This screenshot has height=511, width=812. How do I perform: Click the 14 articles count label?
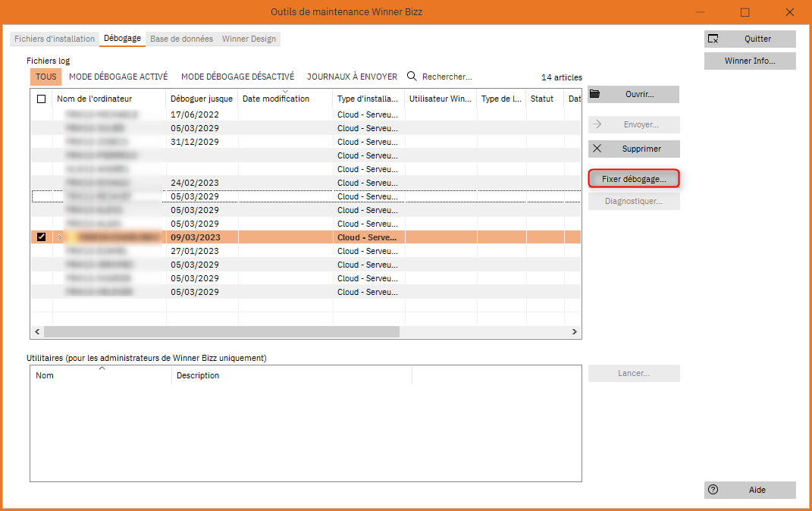pyautogui.click(x=561, y=77)
